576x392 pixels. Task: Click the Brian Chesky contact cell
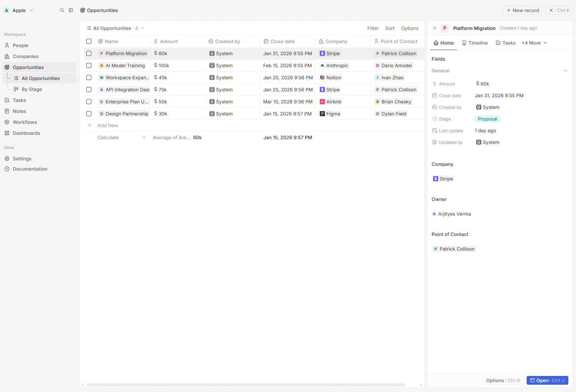(x=393, y=102)
